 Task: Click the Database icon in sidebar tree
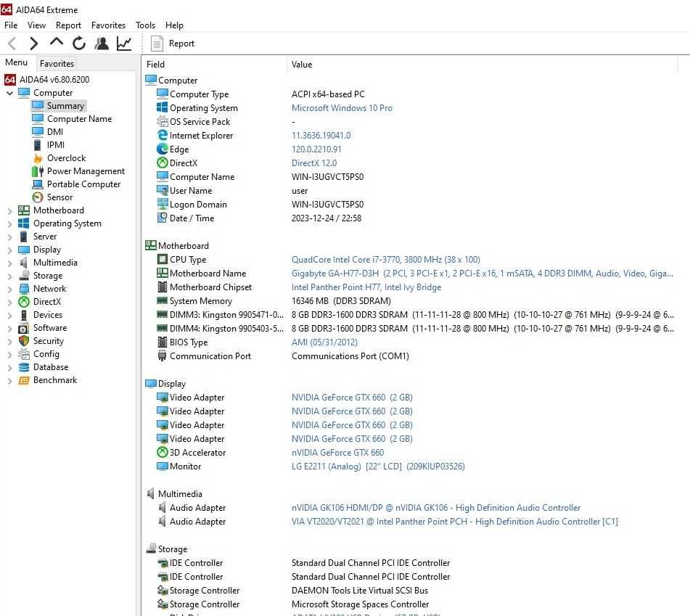[24, 367]
